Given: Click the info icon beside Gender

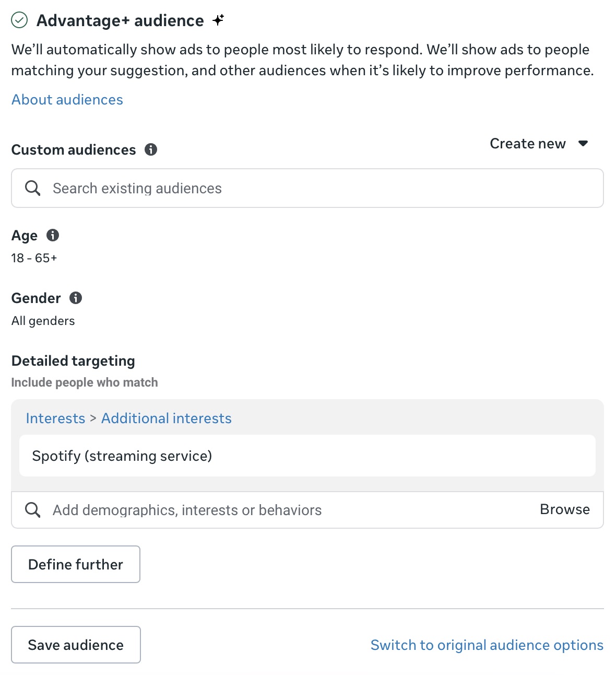Looking at the screenshot, I should [x=75, y=298].
